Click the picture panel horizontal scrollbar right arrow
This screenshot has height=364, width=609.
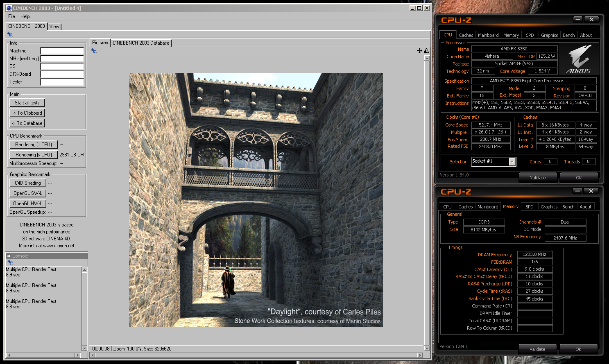[x=420, y=355]
